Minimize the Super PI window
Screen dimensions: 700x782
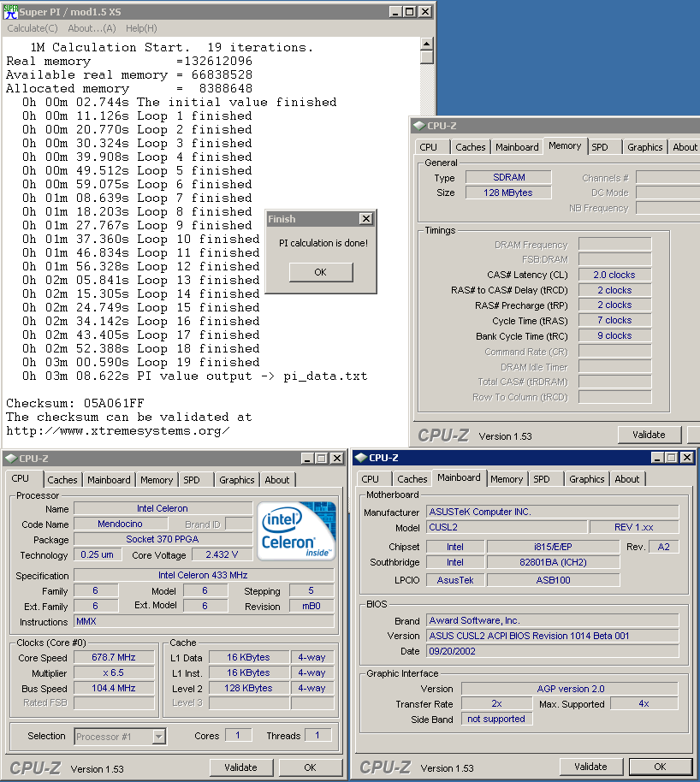pyautogui.click(x=394, y=12)
